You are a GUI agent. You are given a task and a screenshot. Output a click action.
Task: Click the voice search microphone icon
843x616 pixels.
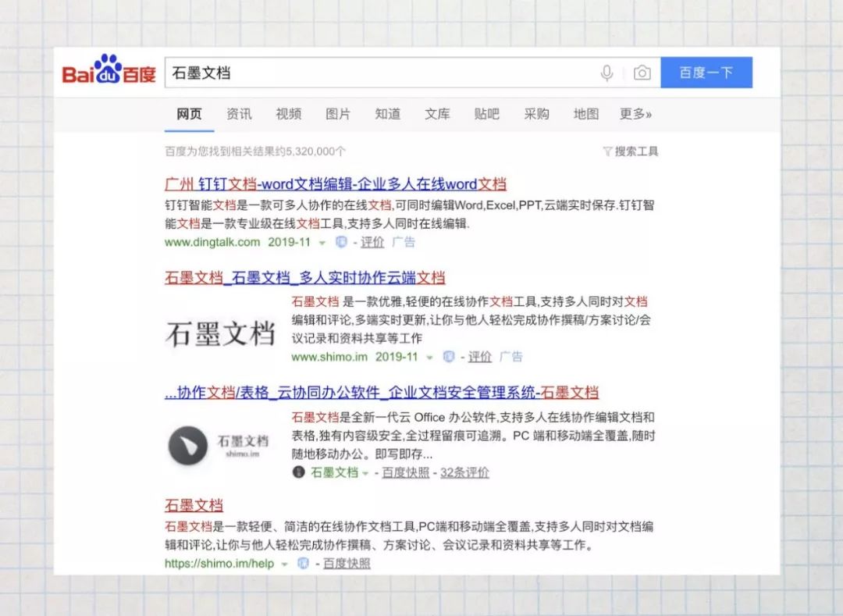[607, 73]
